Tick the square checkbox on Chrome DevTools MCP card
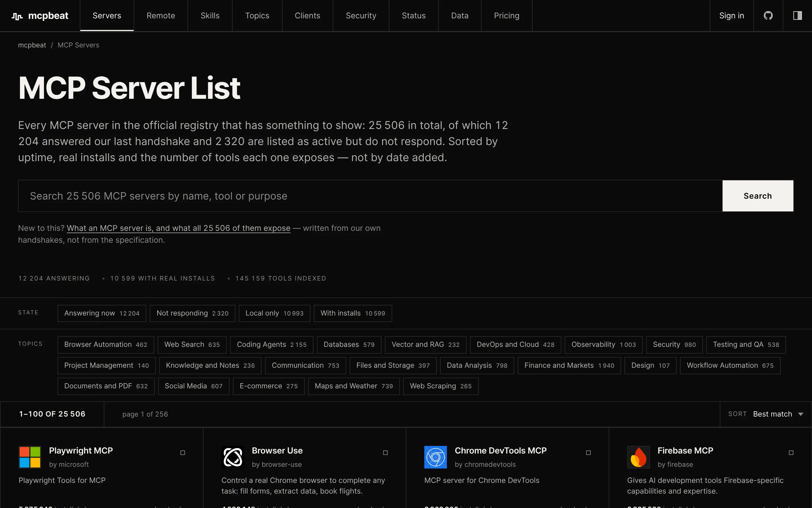 [x=588, y=453]
